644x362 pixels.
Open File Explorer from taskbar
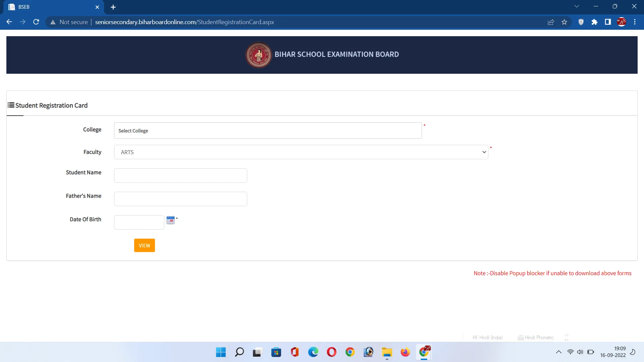(x=387, y=352)
